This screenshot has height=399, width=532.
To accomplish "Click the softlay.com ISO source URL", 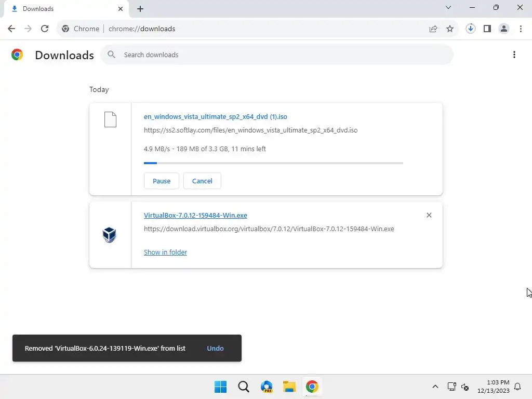I will [x=251, y=130].
